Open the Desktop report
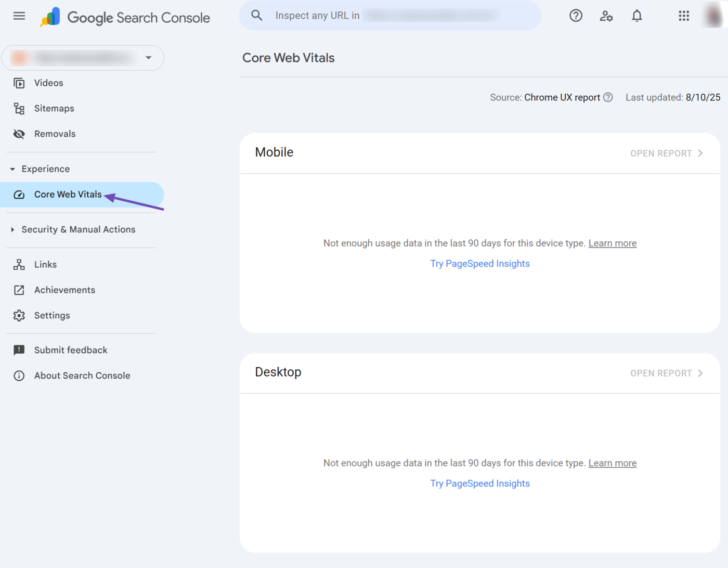 [x=666, y=373]
